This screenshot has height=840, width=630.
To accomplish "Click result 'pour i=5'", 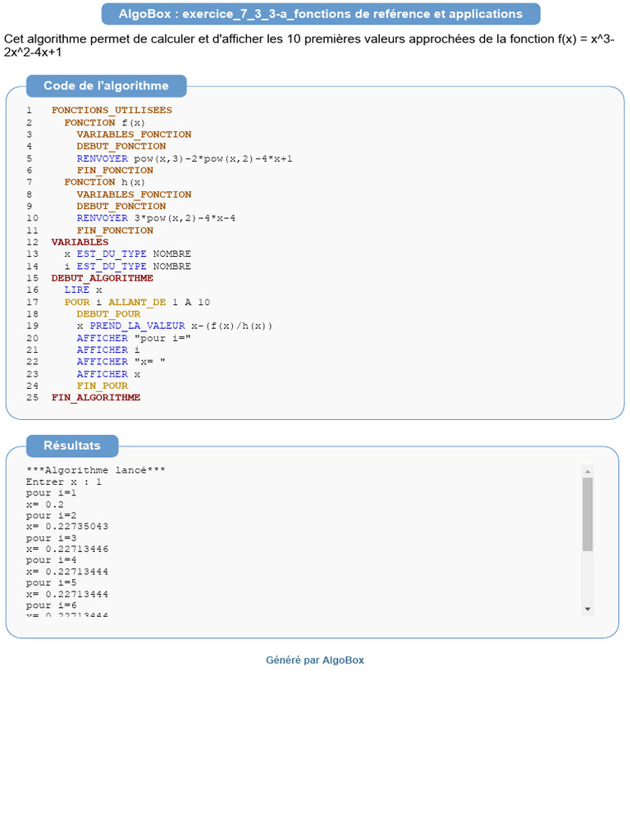I will click(x=52, y=583).
